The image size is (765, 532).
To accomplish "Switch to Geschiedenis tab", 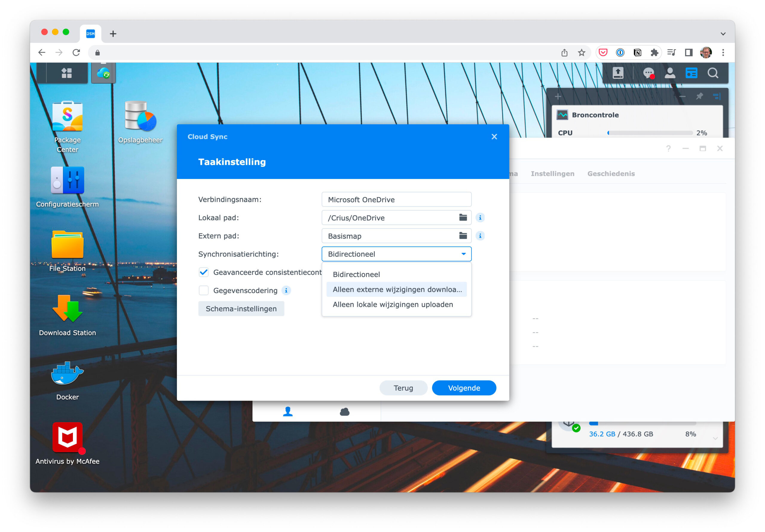I will 611,174.
